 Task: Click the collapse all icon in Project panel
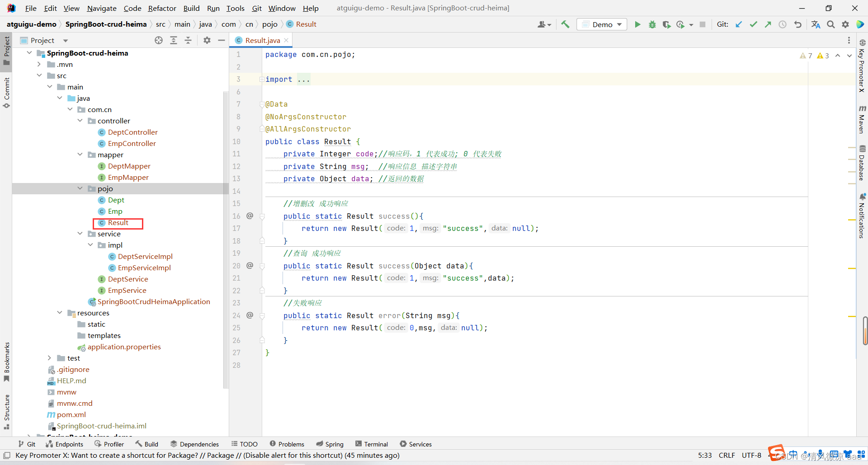[x=188, y=40]
